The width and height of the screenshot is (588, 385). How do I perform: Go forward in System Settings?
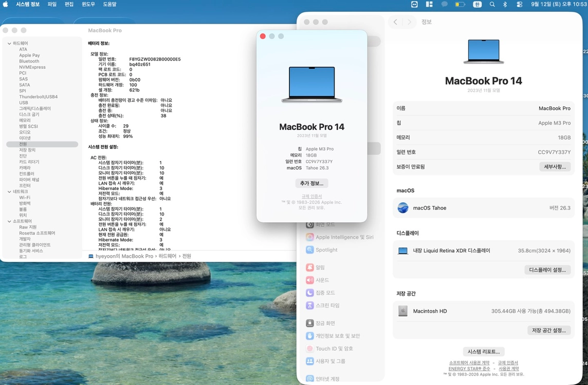[410, 22]
